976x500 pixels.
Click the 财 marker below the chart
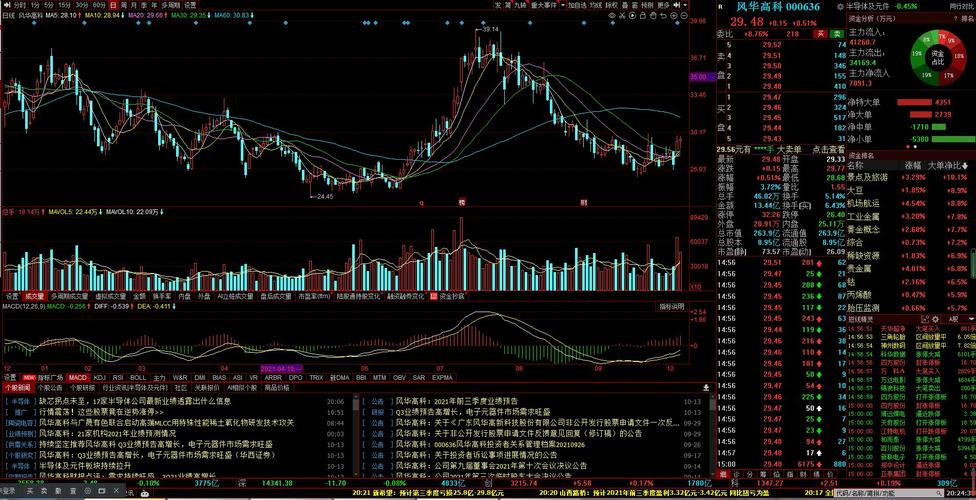584,202
